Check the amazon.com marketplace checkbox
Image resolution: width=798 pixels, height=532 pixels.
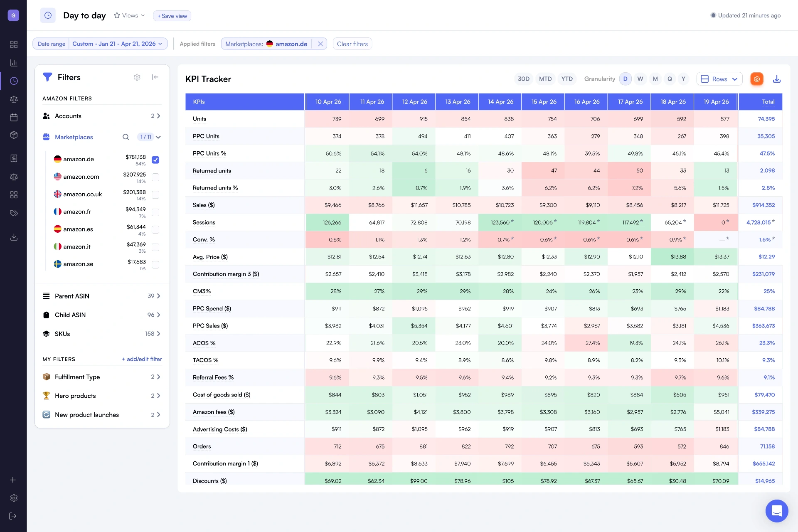coord(155,177)
